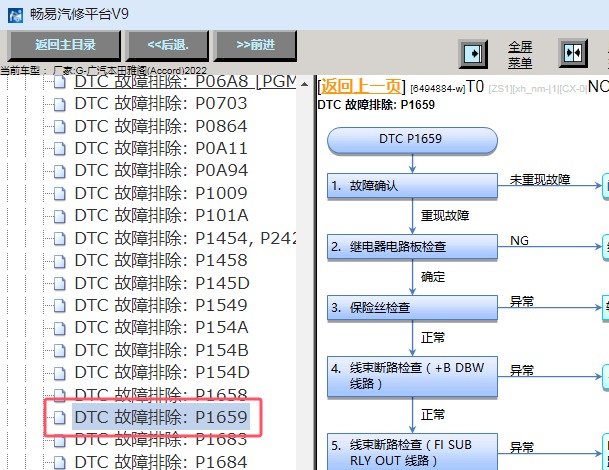Click the DTC P1659 flowchart start node
Viewport: 609px width, 470px height.
[x=412, y=140]
